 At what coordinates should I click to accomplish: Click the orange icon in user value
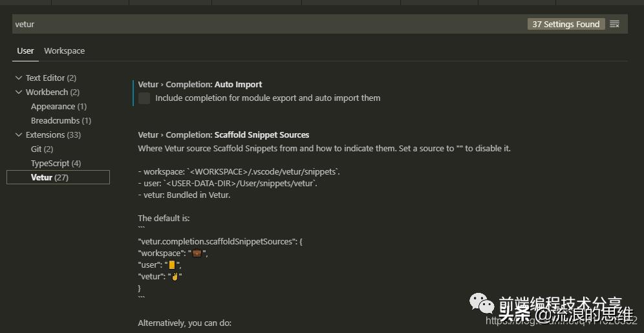pos(172,265)
